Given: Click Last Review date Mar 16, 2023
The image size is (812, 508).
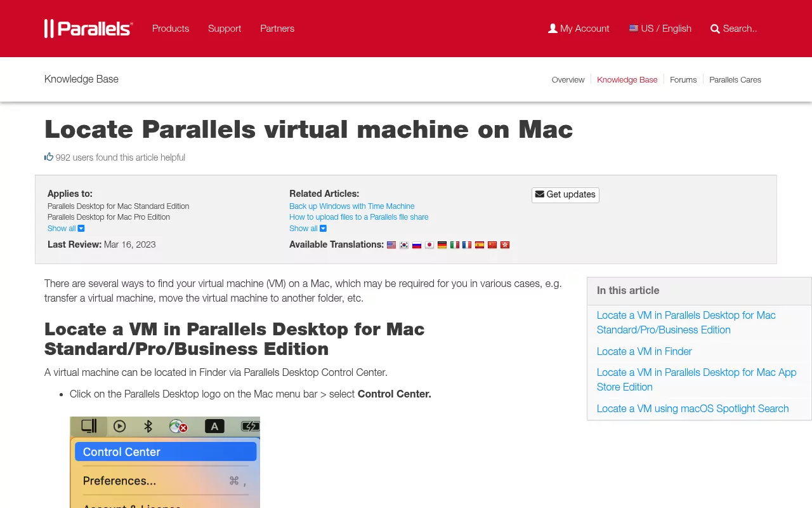Looking at the screenshot, I should coord(129,244).
